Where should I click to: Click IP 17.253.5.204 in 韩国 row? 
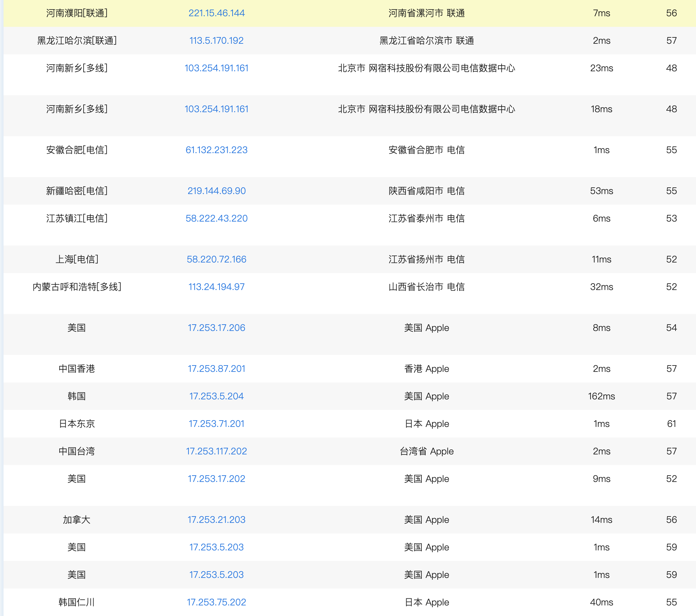[216, 396]
